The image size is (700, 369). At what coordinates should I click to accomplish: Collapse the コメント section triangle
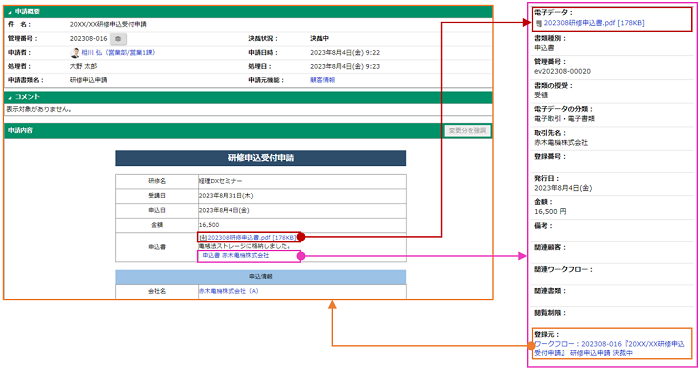coord(10,97)
